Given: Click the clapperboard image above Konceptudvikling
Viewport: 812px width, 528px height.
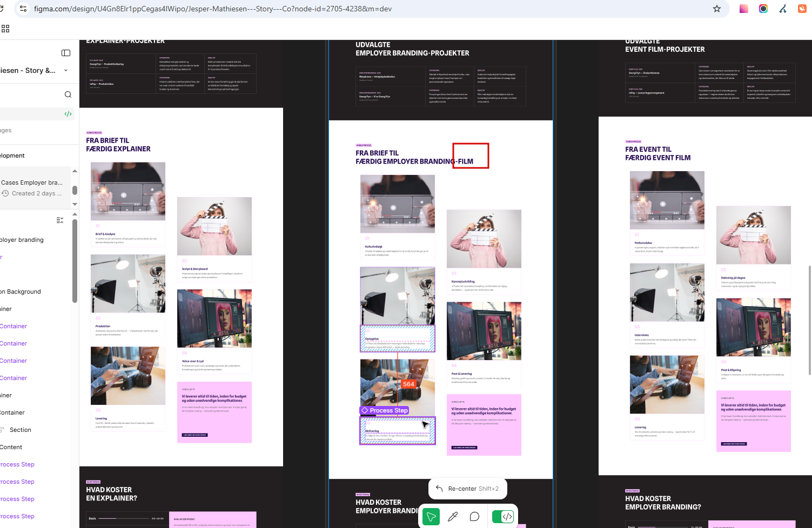Looking at the screenshot, I should click(x=484, y=239).
